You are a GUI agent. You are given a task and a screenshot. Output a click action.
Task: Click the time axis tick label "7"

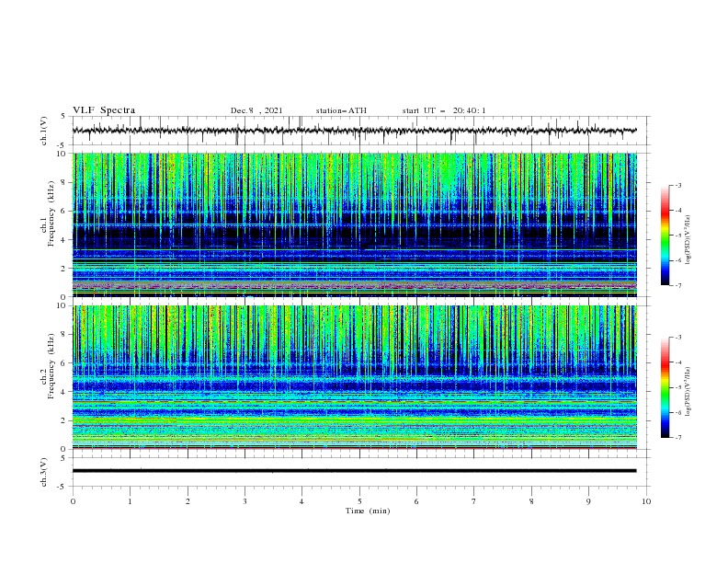(474, 501)
